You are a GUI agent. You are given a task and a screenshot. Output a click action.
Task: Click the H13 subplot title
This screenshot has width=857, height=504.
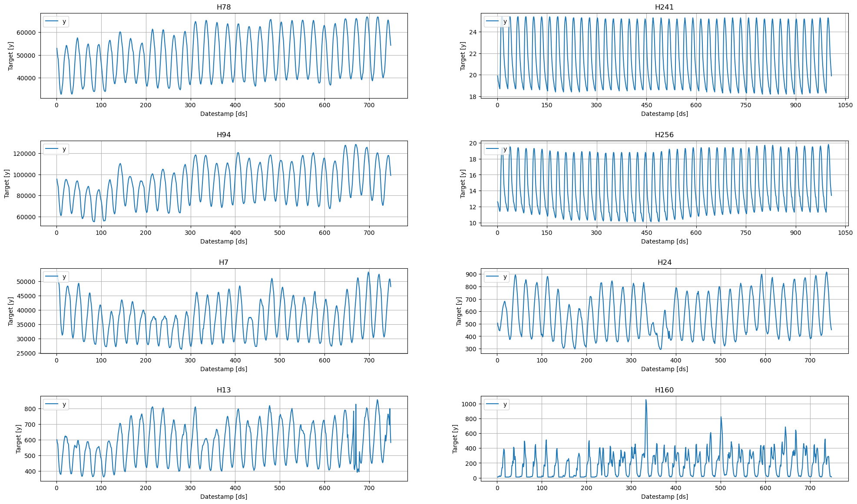224,390
